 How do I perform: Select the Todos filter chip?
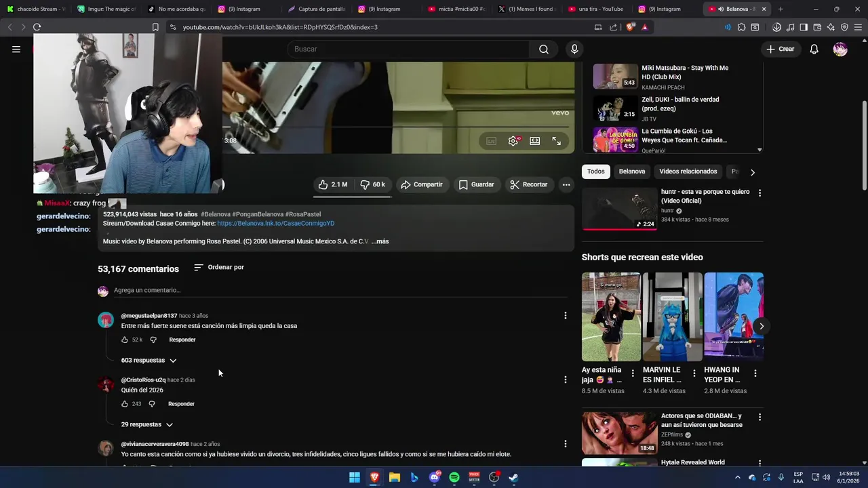pyautogui.click(x=596, y=171)
